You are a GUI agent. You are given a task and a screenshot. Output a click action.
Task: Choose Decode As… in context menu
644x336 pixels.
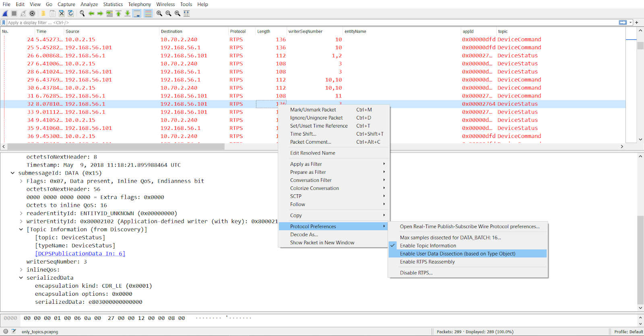click(334, 235)
